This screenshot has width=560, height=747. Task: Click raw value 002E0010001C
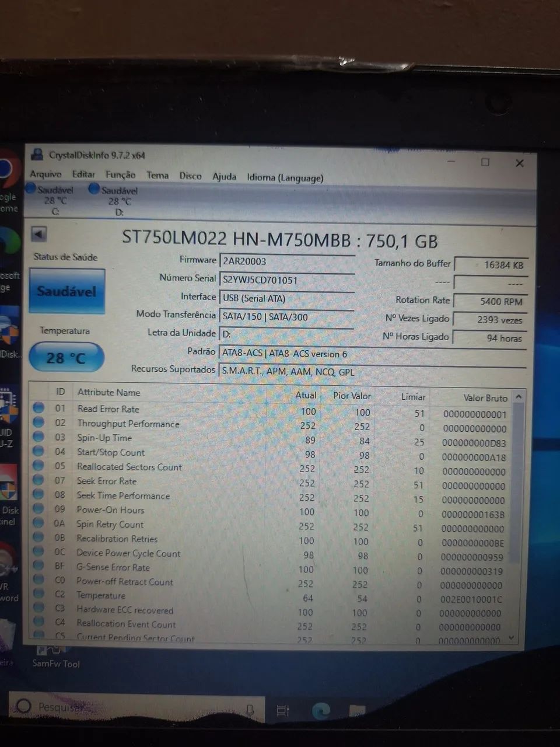[x=471, y=599]
